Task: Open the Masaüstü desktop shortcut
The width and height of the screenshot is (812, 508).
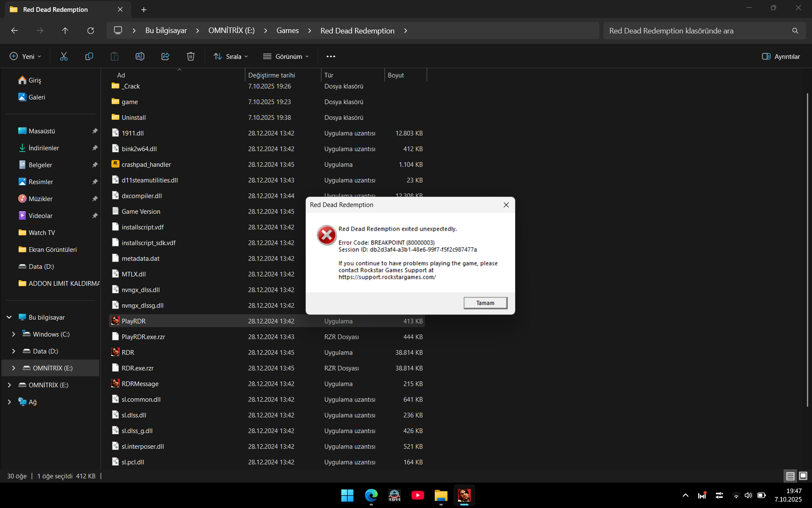Action: point(37,131)
